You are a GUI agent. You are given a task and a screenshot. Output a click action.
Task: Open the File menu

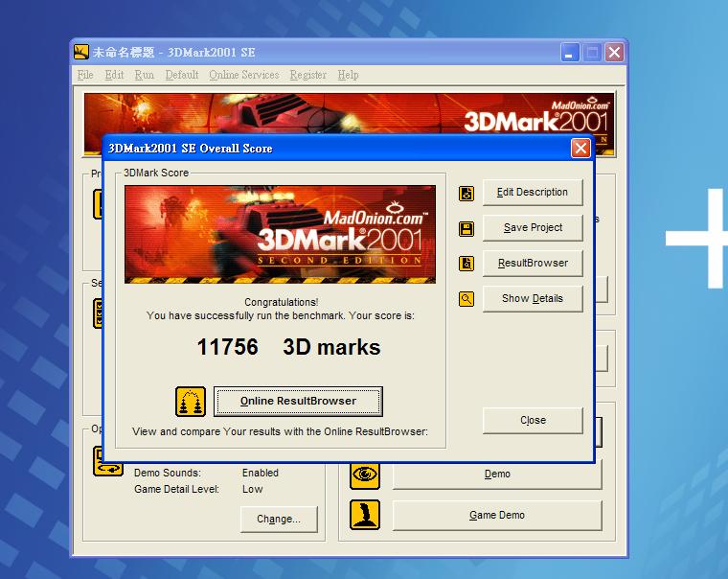click(85, 75)
